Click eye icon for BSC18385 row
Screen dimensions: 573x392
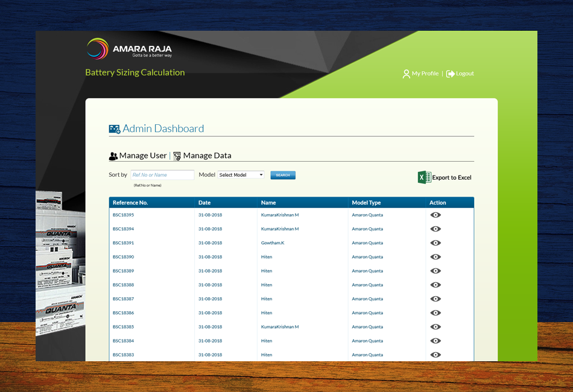click(435, 327)
